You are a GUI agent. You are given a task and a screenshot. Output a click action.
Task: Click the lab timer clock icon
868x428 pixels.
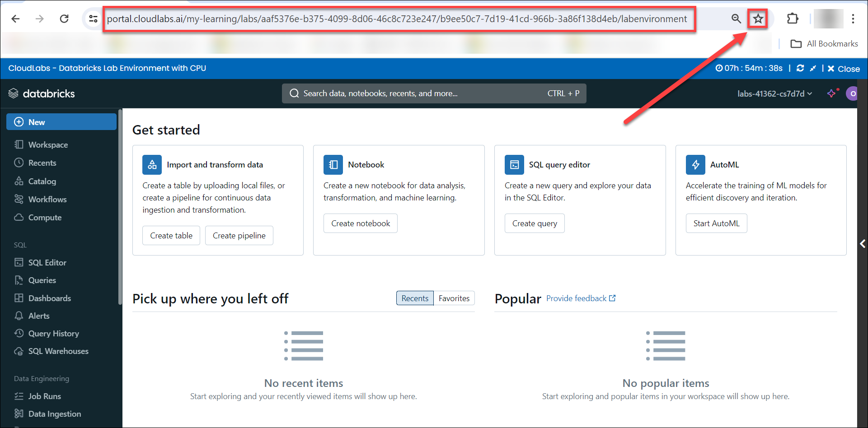[x=719, y=68]
